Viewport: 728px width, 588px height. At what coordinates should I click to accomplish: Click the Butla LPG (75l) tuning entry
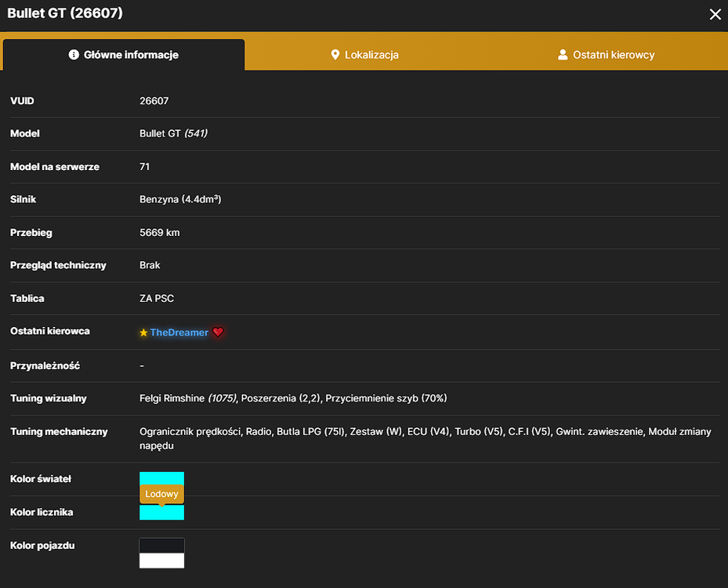(x=310, y=432)
